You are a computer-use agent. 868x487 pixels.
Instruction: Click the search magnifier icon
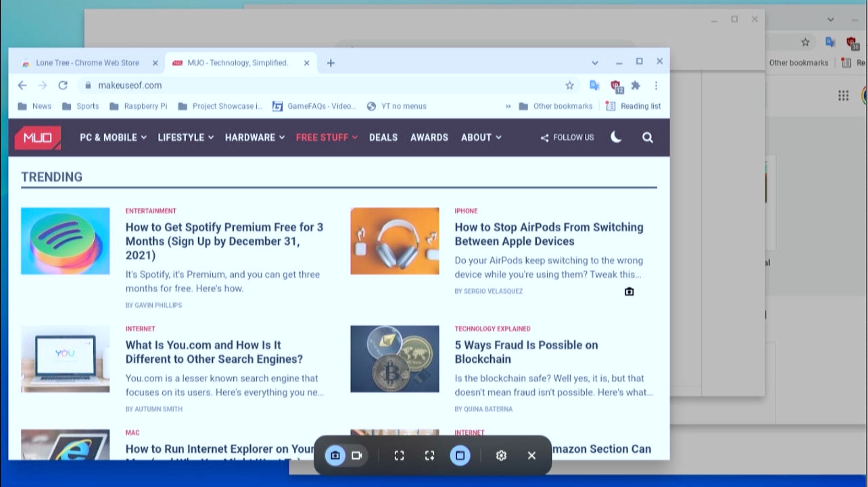[647, 137]
